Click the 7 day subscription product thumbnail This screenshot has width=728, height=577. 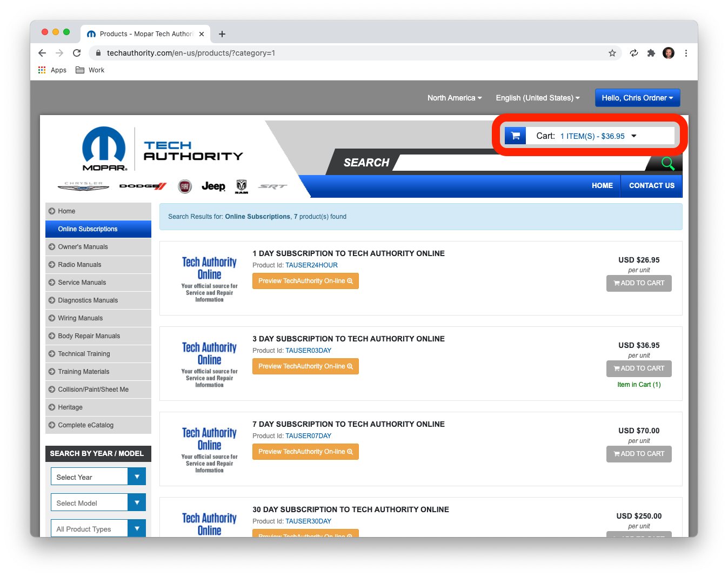tap(209, 449)
